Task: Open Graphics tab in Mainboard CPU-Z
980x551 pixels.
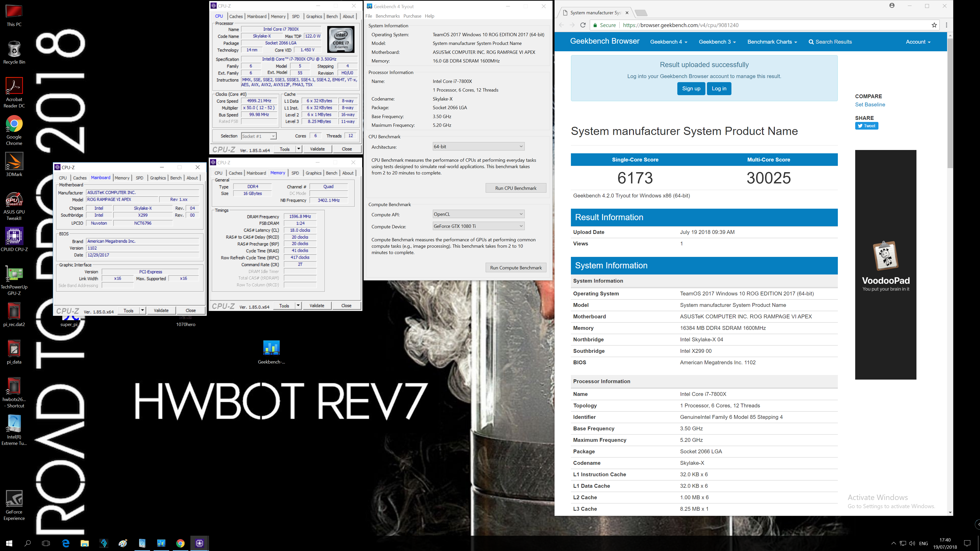Action: [x=158, y=178]
